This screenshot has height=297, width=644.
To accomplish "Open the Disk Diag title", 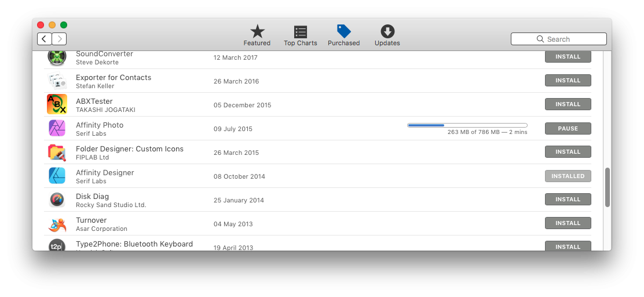I will coord(93,196).
